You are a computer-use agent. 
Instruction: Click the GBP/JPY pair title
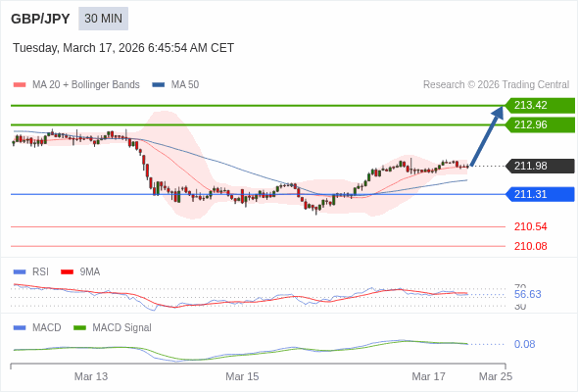click(x=40, y=19)
